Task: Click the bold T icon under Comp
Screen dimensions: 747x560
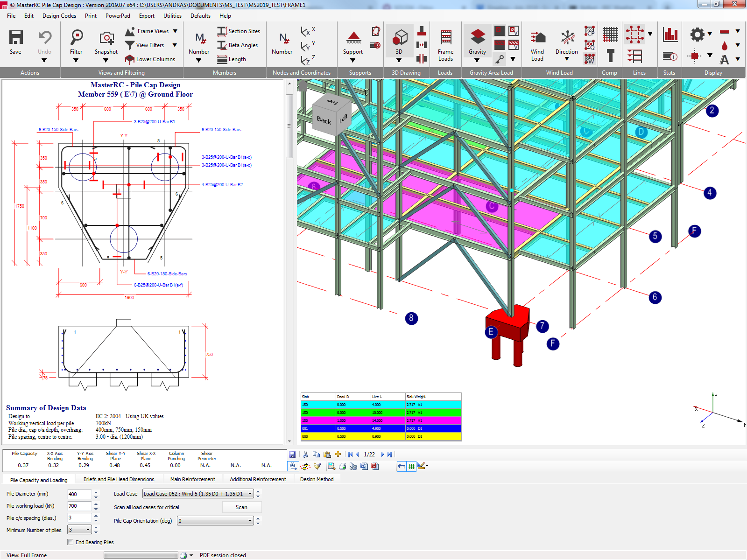Action: tap(610, 56)
